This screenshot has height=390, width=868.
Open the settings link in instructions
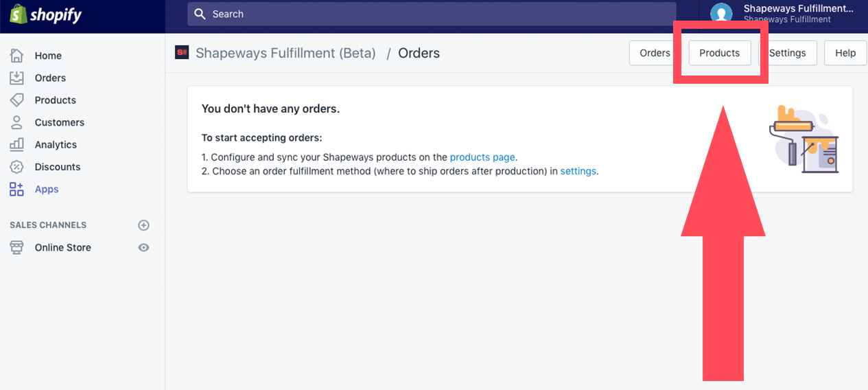578,171
